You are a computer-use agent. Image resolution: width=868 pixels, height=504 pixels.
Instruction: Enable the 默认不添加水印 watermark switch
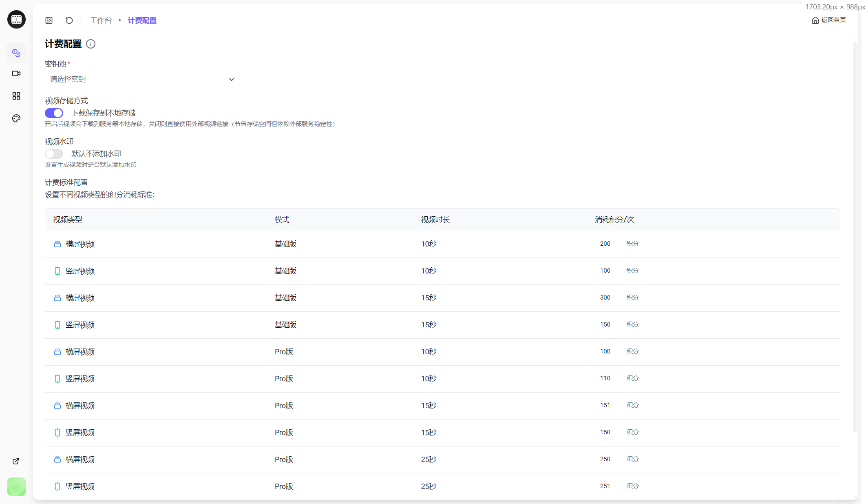pyautogui.click(x=54, y=154)
